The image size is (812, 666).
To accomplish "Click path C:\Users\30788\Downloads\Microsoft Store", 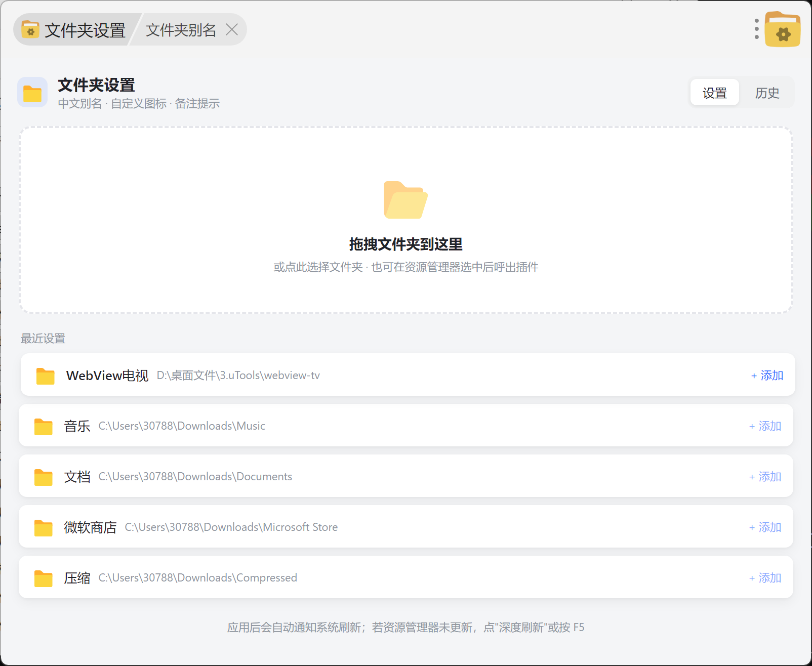I will 231,527.
